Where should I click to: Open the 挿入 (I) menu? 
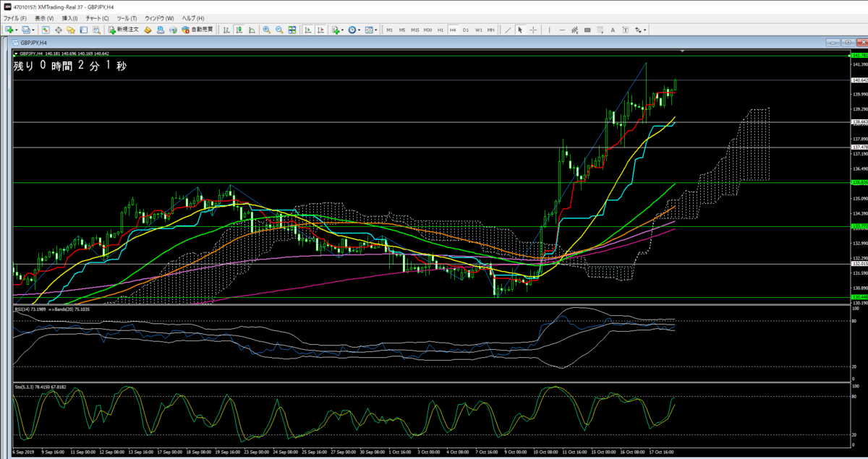point(70,17)
